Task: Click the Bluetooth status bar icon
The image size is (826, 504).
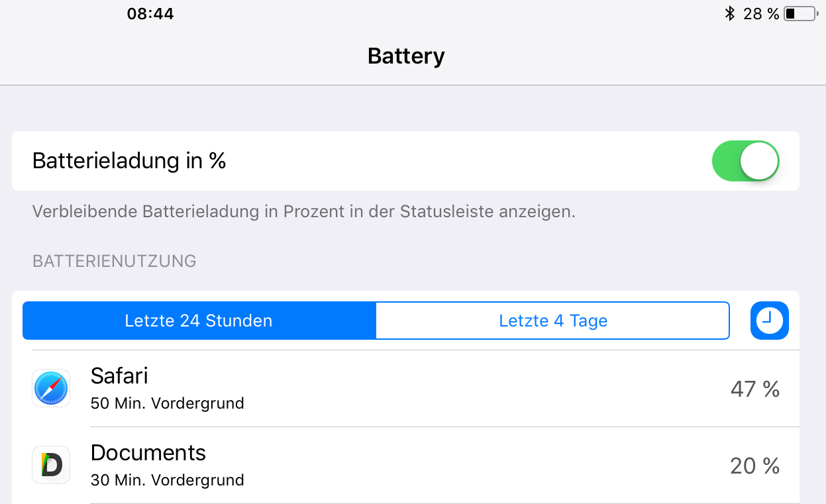Action: (x=729, y=13)
